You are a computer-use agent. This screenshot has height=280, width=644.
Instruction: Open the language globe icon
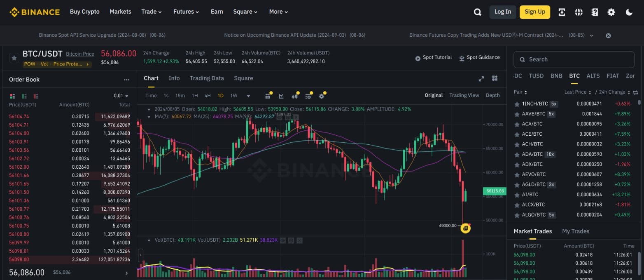pyautogui.click(x=579, y=12)
